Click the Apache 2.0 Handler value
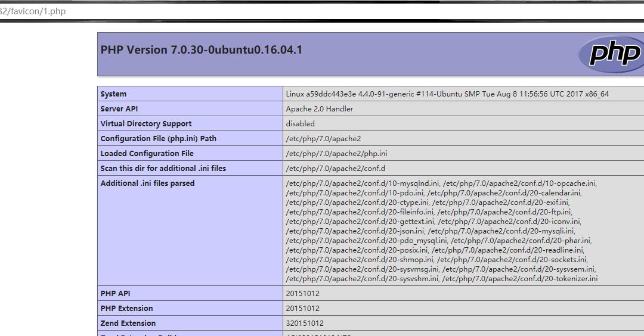Viewport: 644px width, 336px height. pos(319,109)
